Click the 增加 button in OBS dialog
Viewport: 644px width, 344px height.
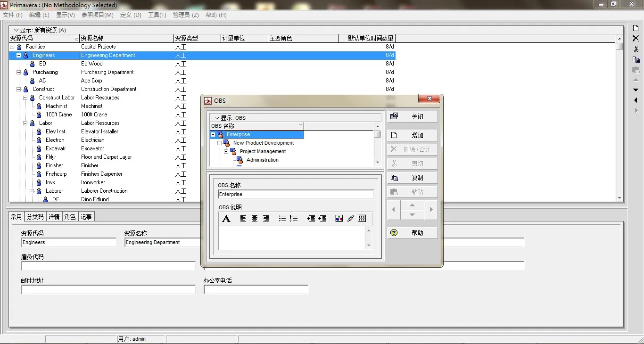tap(412, 135)
